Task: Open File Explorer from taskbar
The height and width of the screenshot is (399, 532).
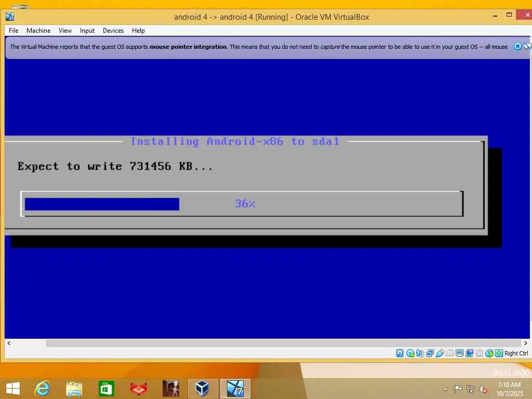Action: point(74,389)
